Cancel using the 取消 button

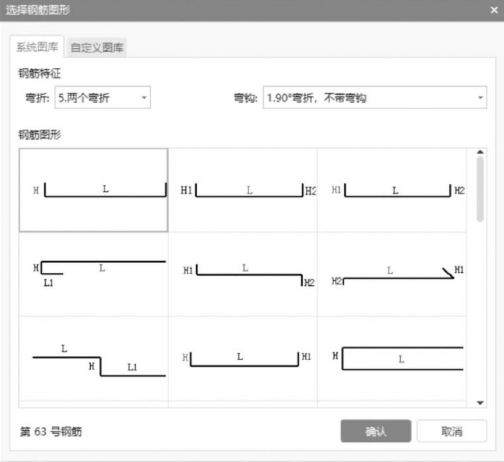[x=452, y=431]
